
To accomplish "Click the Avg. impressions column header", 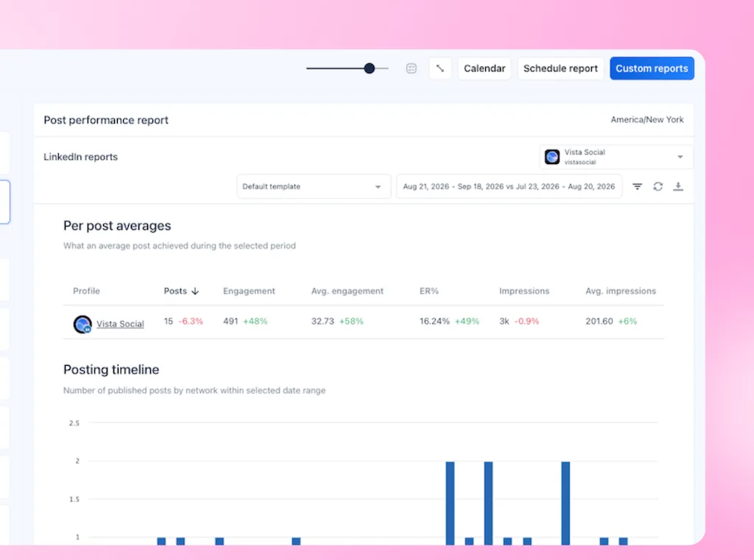I will click(x=621, y=291).
